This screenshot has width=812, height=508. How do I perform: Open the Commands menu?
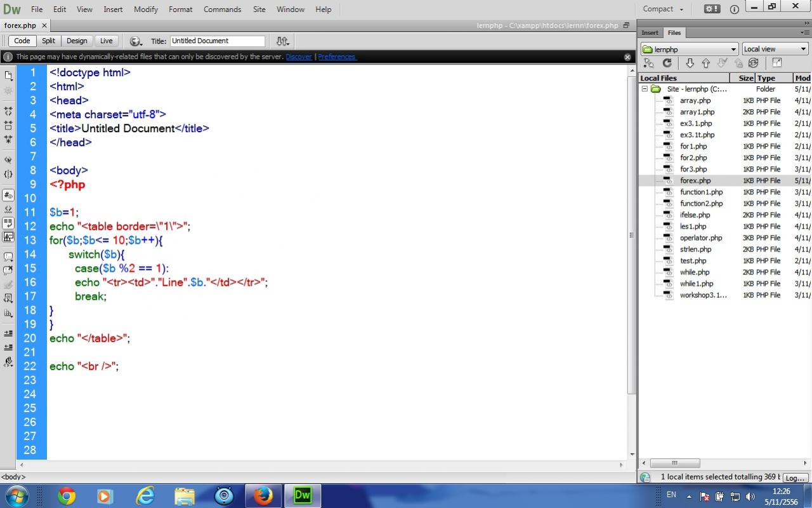point(223,9)
